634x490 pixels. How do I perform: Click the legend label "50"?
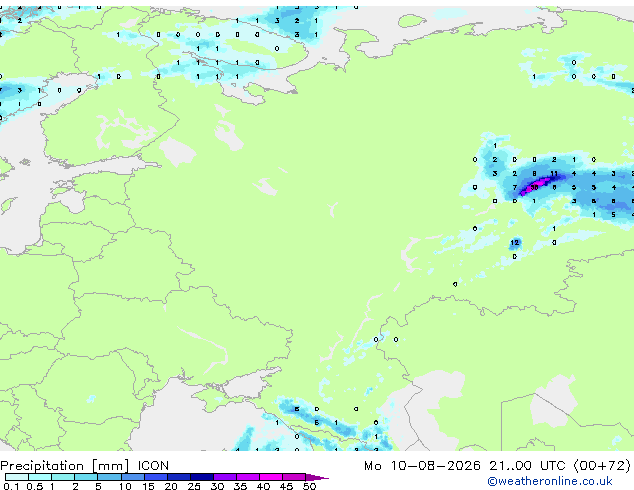coord(309,486)
